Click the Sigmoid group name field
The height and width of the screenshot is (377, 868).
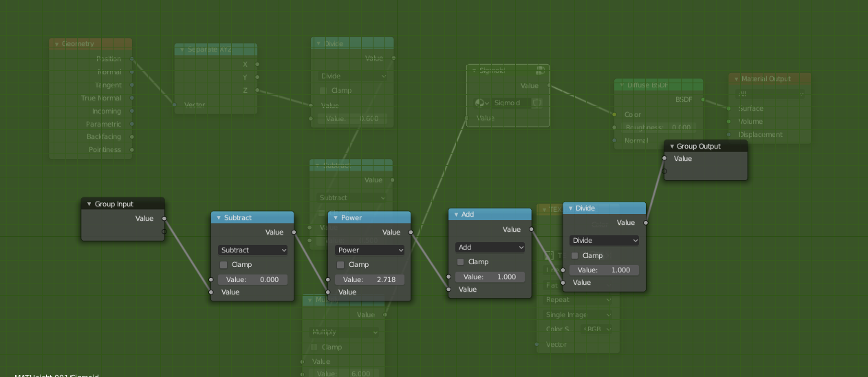[511, 103]
